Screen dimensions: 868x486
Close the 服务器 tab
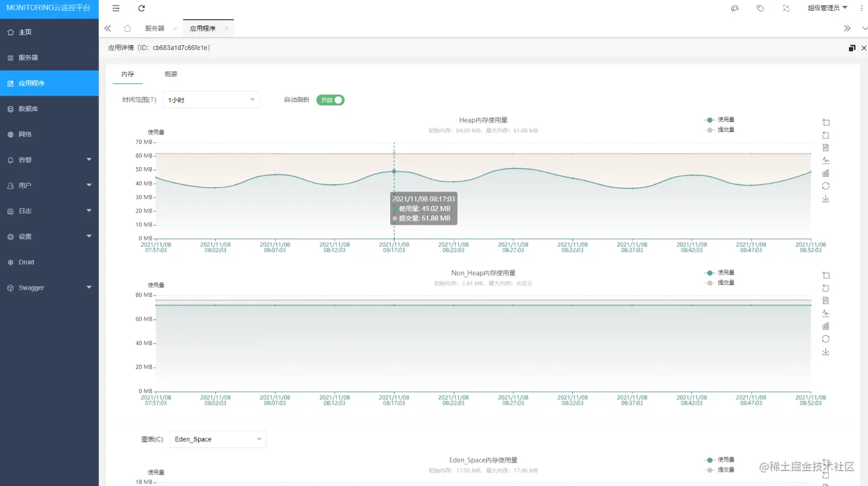176,29
